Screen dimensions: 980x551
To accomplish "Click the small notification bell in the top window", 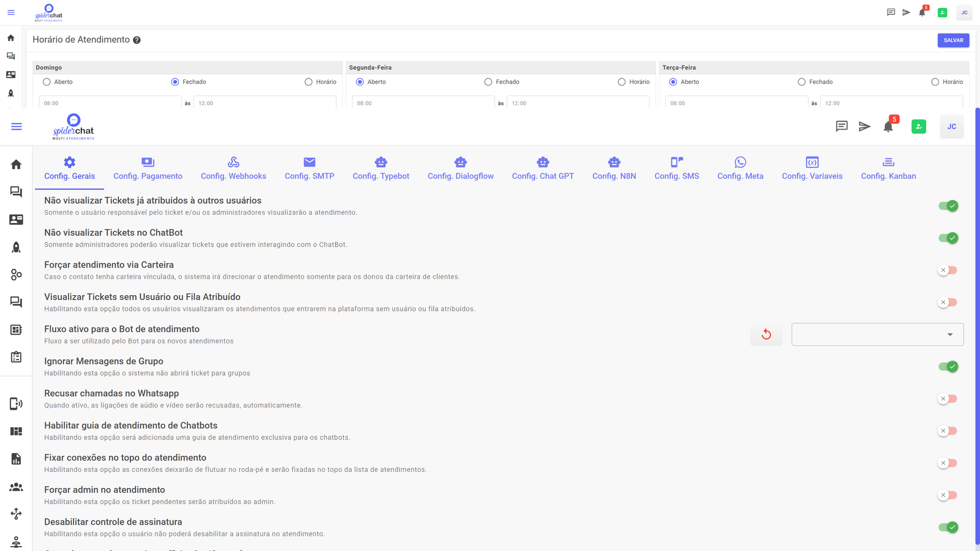I will pyautogui.click(x=922, y=12).
